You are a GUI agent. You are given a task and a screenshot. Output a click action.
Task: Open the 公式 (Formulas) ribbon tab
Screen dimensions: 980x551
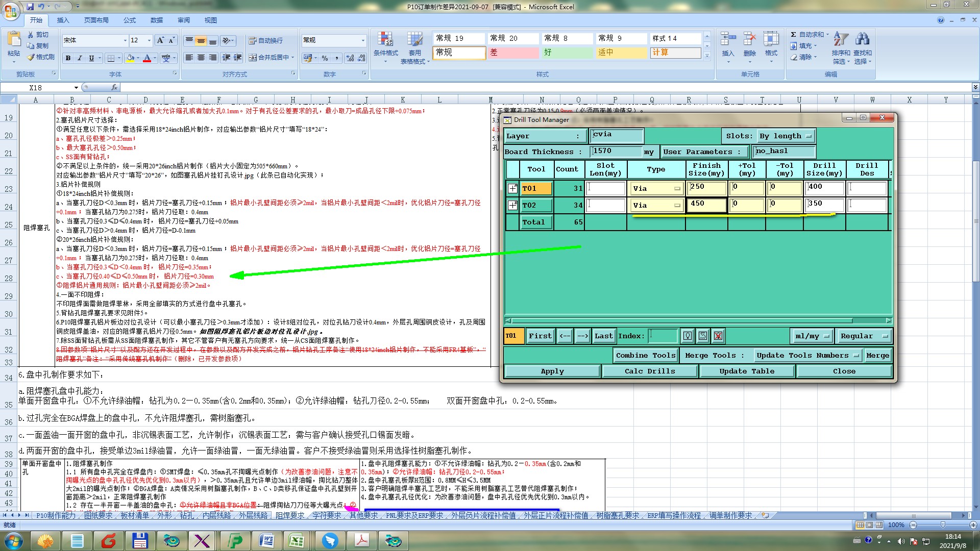[x=130, y=20]
